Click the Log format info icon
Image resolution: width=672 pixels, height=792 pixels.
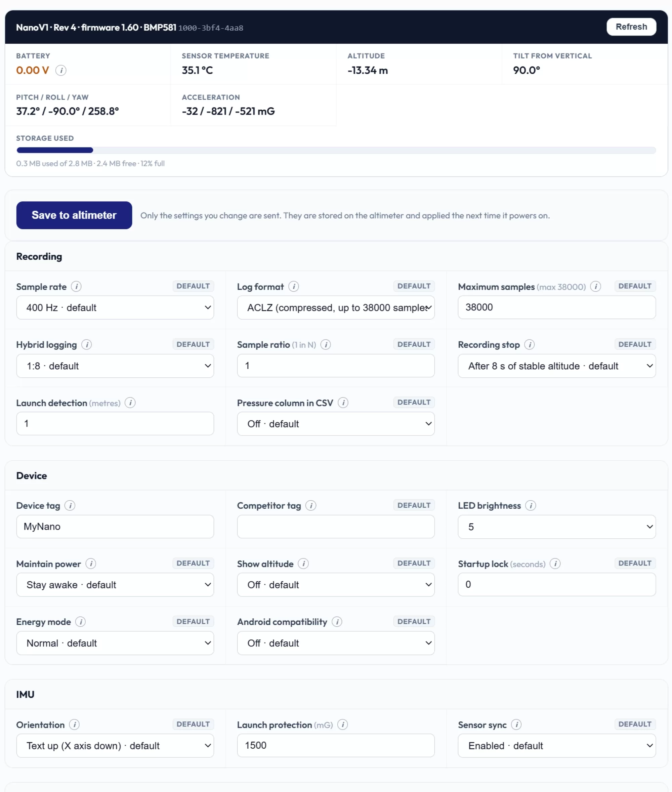coord(293,287)
